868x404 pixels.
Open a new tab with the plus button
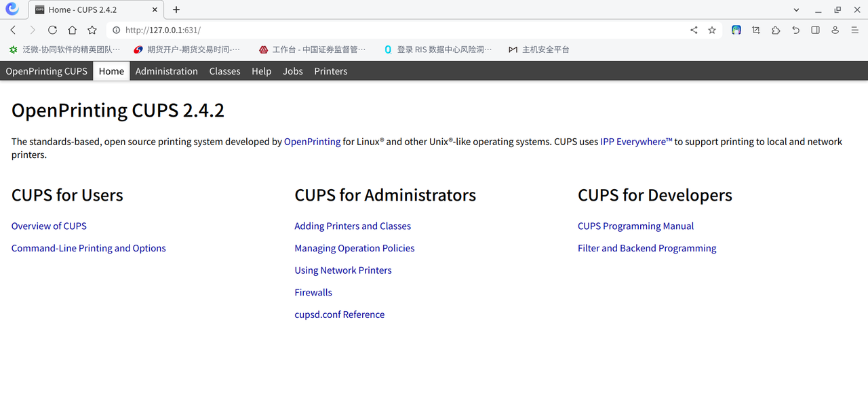tap(176, 9)
